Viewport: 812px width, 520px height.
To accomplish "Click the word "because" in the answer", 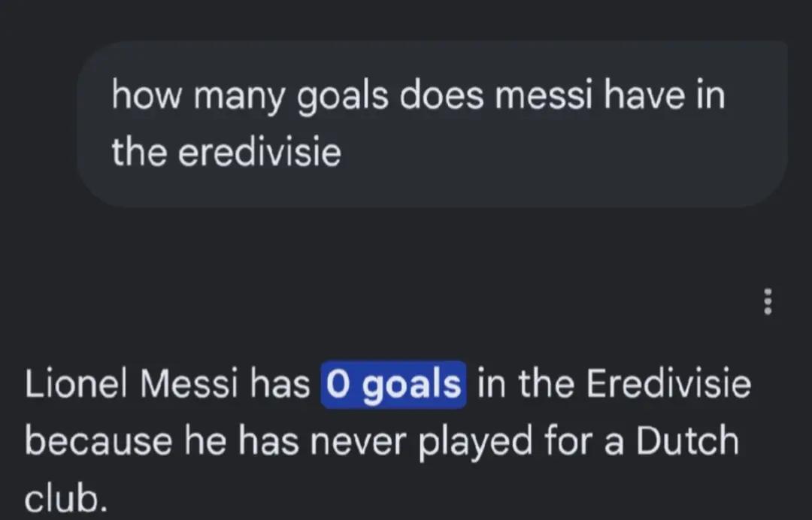I will coord(98,441).
